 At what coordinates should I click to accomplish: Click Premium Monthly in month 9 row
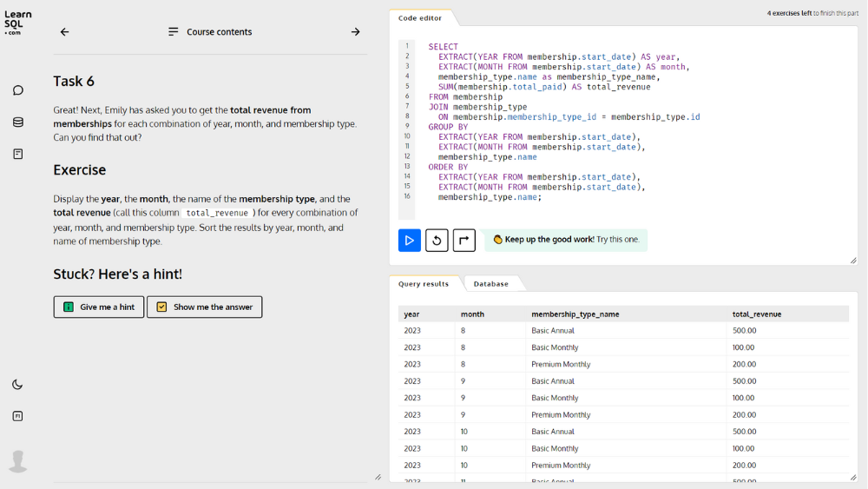(x=561, y=415)
